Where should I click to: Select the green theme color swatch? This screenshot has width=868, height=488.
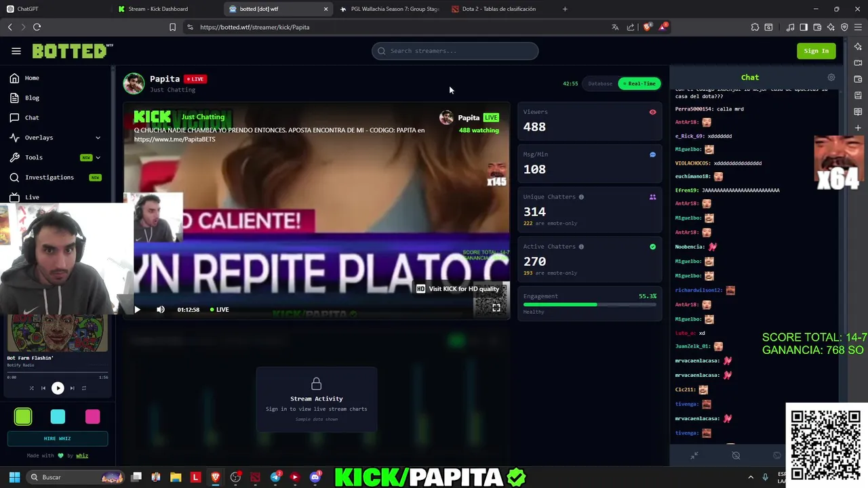pos(23,417)
